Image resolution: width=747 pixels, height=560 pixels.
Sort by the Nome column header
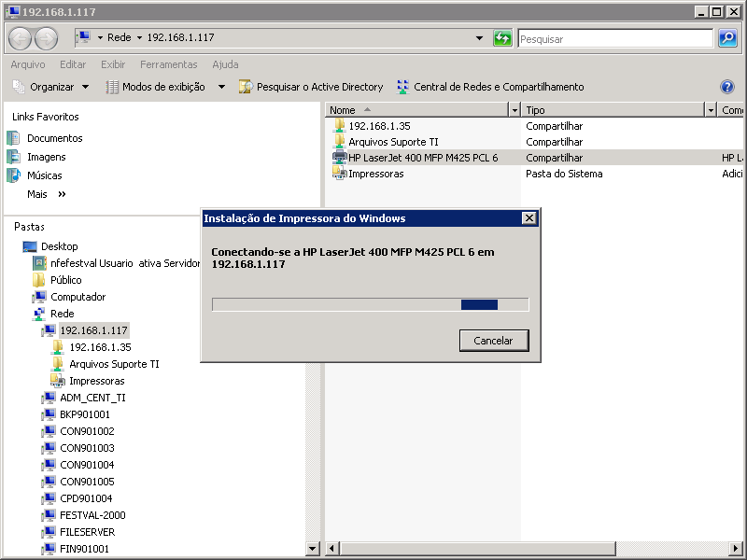(416, 110)
